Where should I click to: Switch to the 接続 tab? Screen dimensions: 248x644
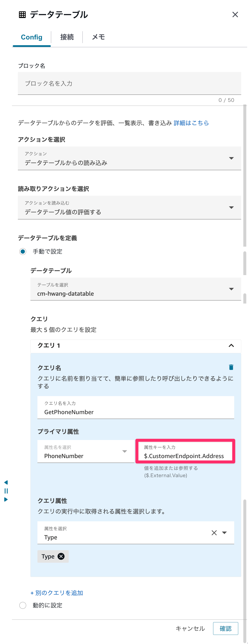pyautogui.click(x=67, y=37)
